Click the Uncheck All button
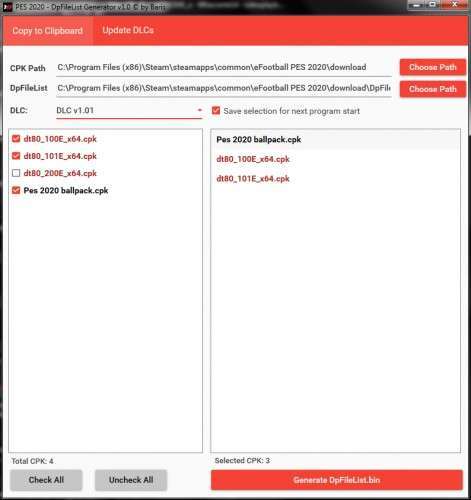This screenshot has height=500, width=471. pos(131,480)
